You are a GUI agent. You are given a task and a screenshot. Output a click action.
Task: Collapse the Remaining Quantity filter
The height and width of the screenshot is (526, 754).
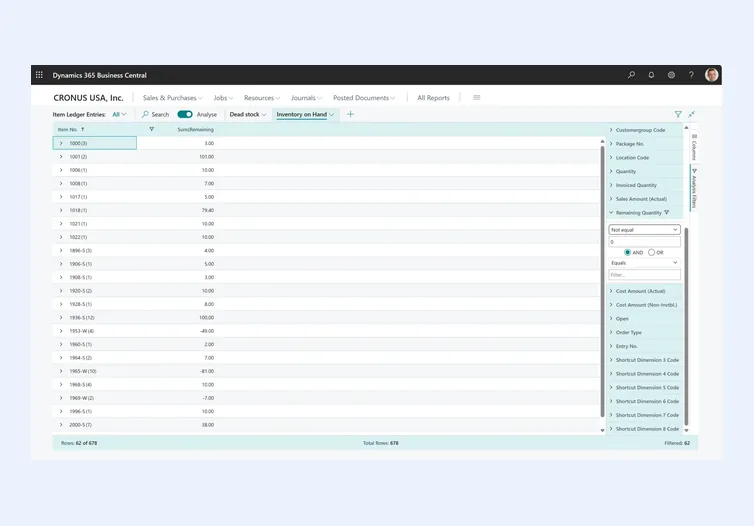coord(611,213)
